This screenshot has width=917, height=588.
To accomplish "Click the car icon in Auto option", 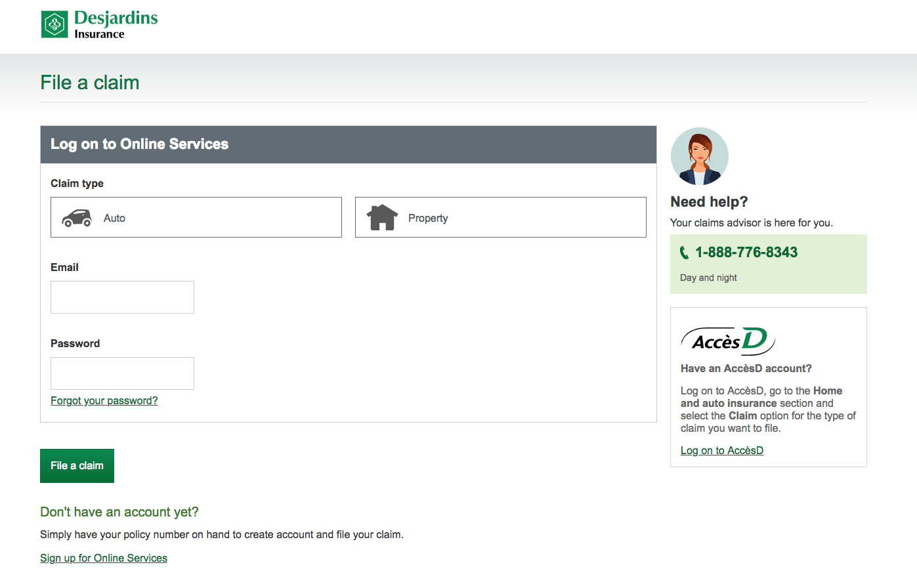I will click(77, 218).
